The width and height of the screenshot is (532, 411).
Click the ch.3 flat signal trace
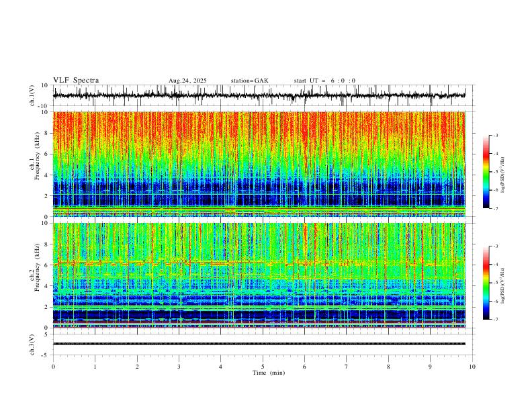pos(259,344)
